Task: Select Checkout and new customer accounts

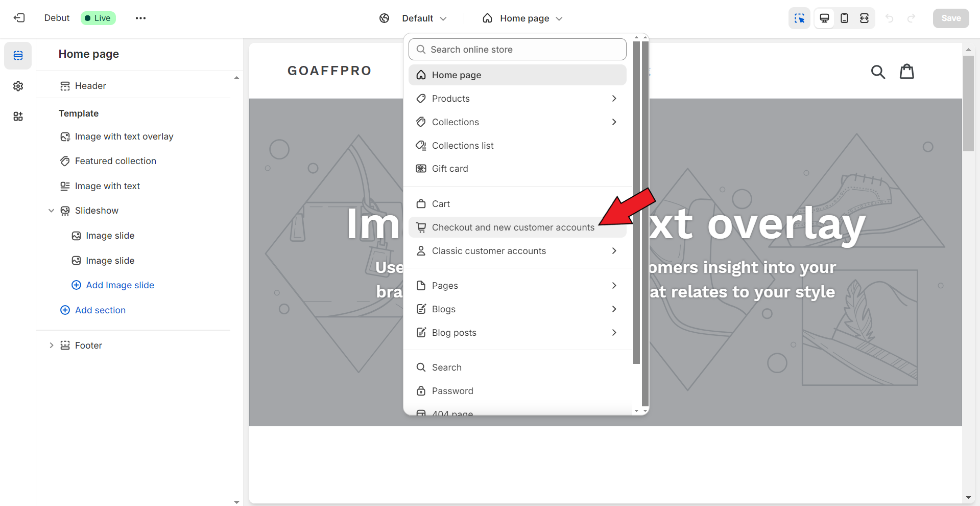Action: click(513, 227)
